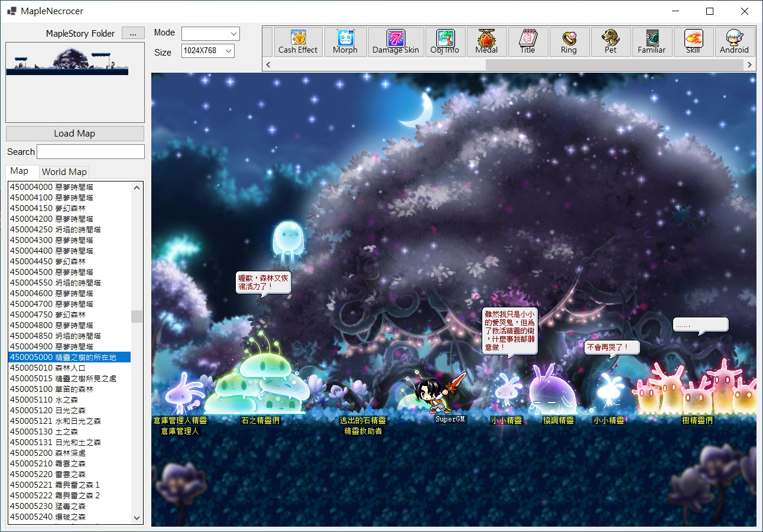
Task: Select map 450005015 精靈之樹所見之處
Action: (69, 378)
